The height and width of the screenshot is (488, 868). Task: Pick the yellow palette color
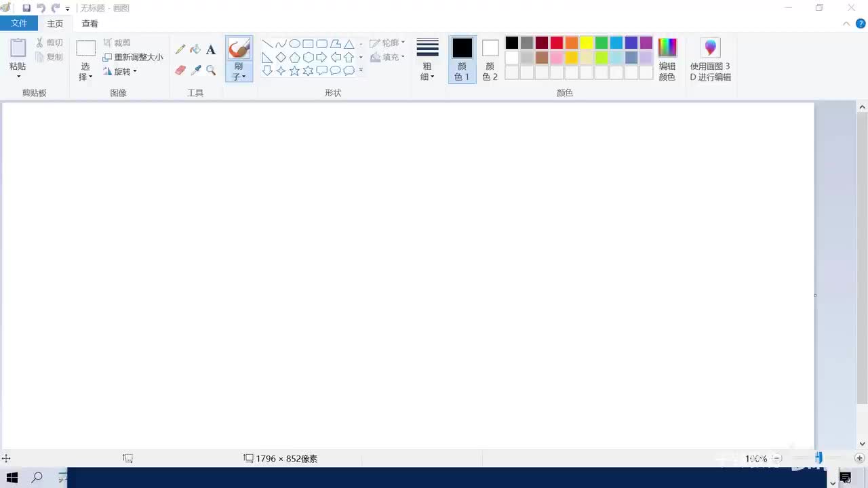(587, 43)
